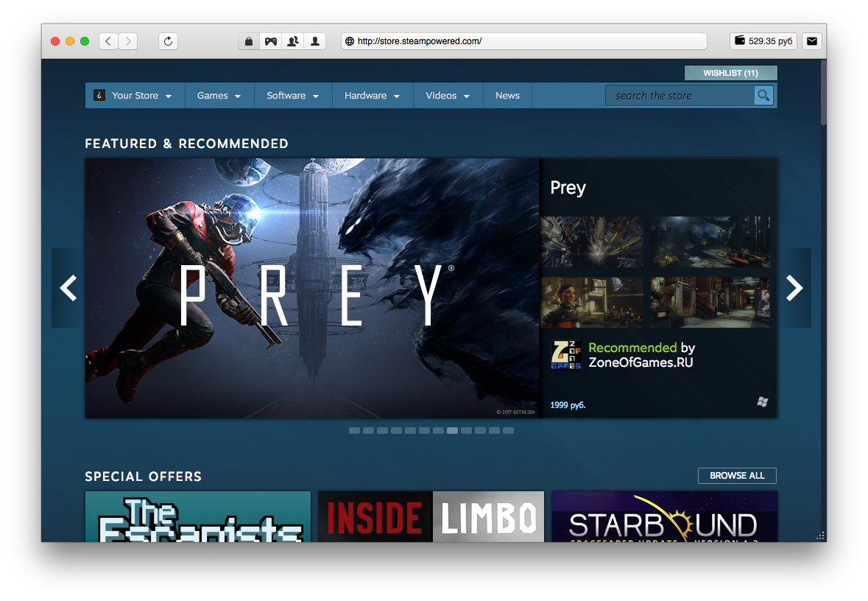
Task: Select the fourth carousel page dot
Action: [x=396, y=430]
